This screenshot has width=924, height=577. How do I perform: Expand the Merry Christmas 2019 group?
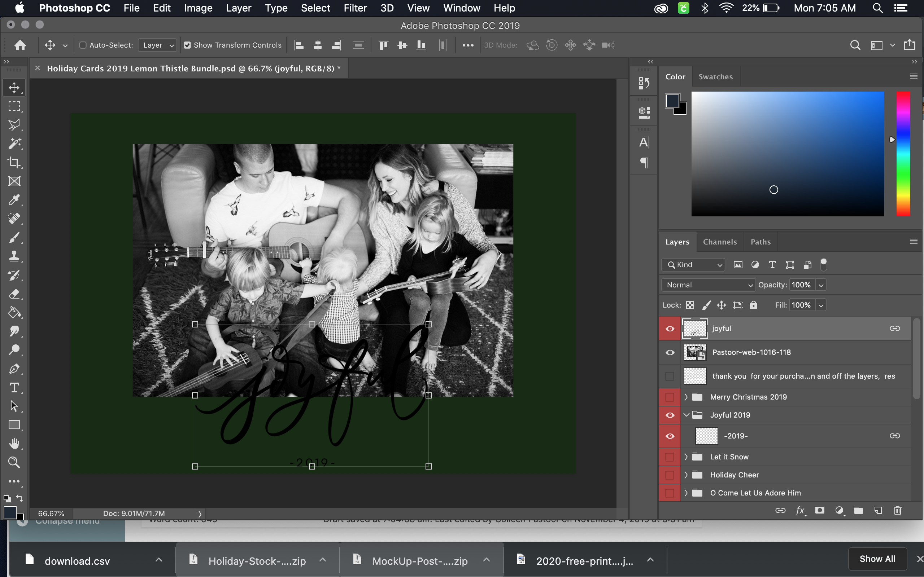pos(686,397)
